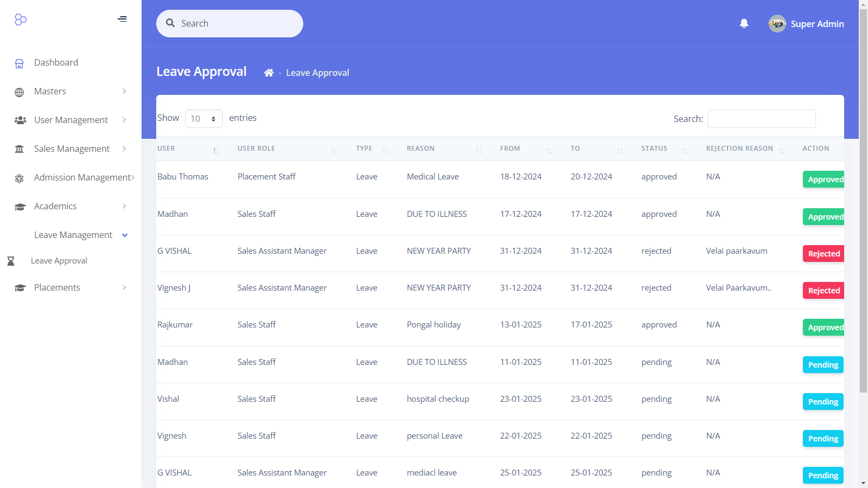Click the Rejected button for Vignesh J

pos(823,291)
